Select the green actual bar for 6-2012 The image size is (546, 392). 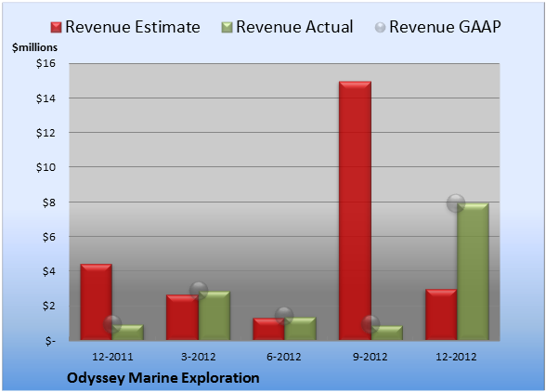pyautogui.click(x=300, y=329)
